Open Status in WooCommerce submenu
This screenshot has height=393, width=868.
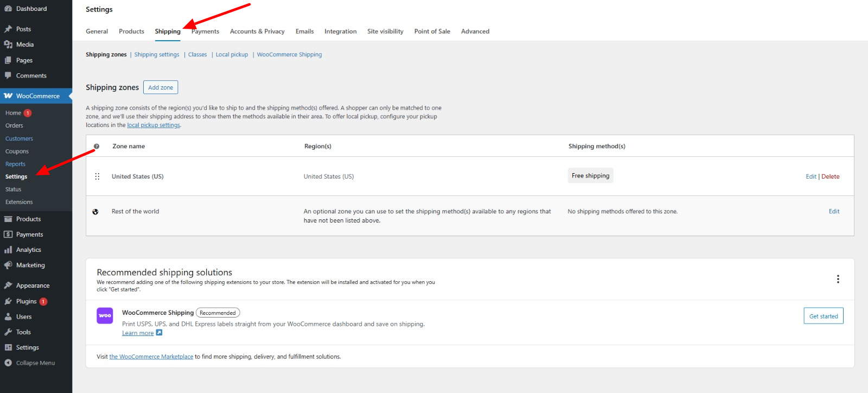(x=13, y=189)
